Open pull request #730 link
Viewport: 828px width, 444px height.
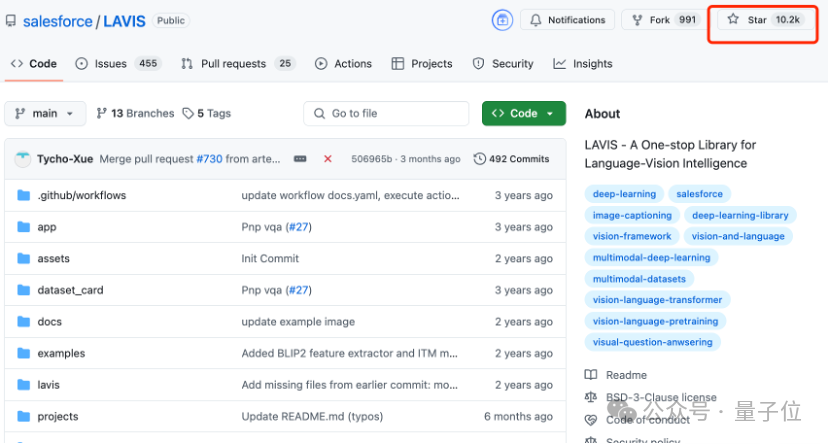click(210, 159)
